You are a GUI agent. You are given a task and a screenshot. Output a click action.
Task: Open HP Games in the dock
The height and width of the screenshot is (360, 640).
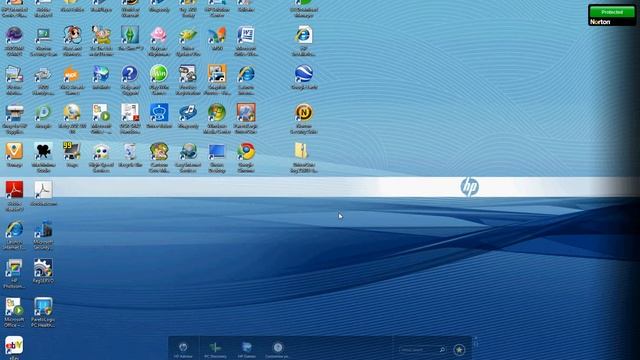click(x=247, y=349)
